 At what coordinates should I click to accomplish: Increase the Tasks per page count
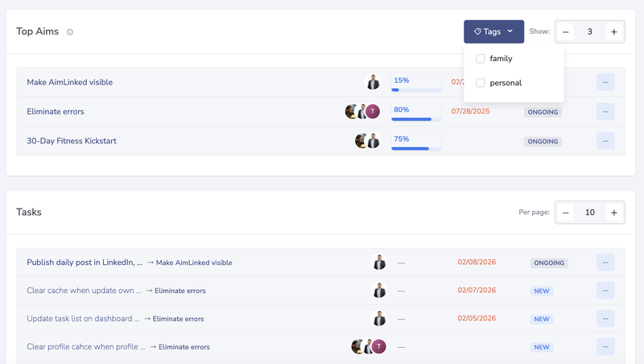coord(614,213)
